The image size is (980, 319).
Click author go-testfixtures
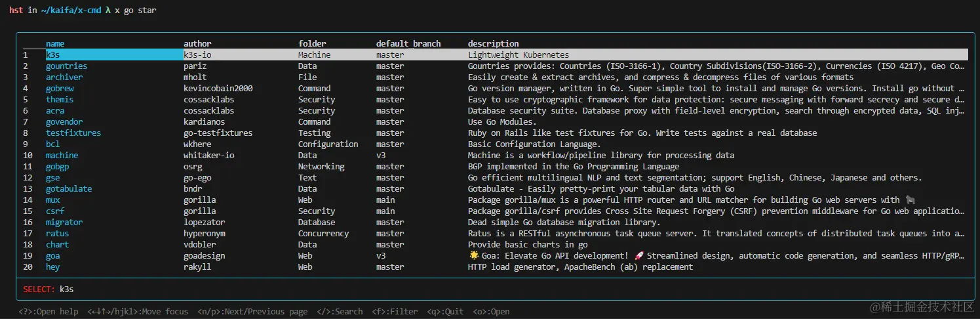pyautogui.click(x=218, y=133)
